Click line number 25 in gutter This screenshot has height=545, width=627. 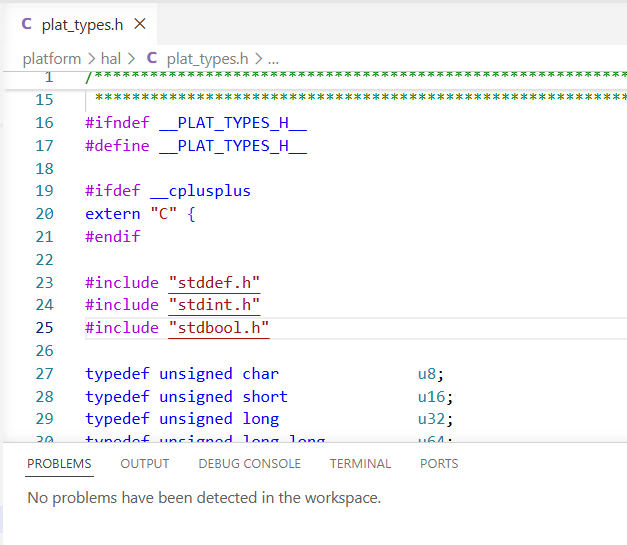coord(44,328)
